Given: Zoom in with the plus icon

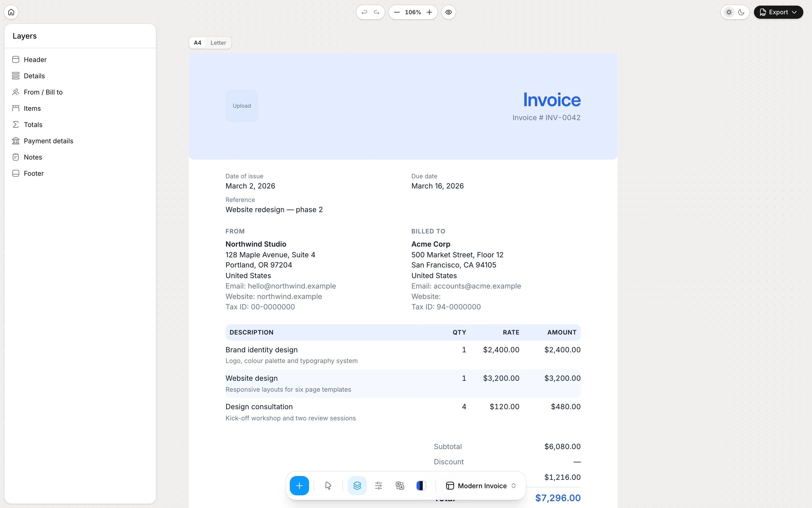Looking at the screenshot, I should (429, 12).
